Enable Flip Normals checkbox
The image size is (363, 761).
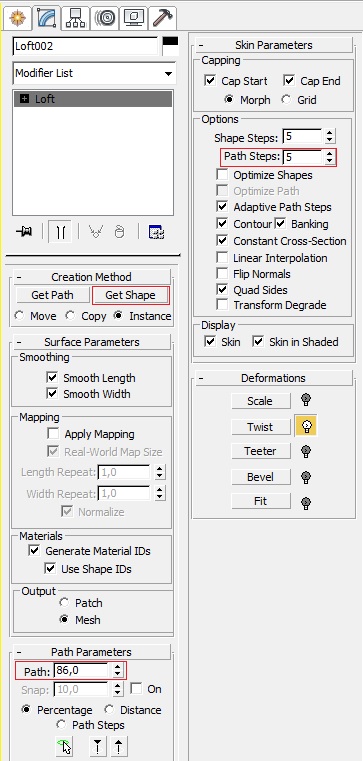pyautogui.click(x=222, y=273)
